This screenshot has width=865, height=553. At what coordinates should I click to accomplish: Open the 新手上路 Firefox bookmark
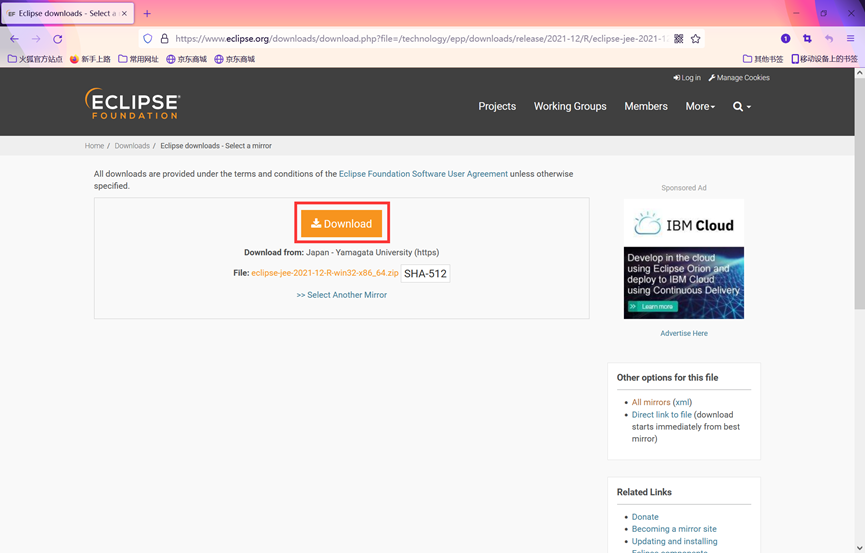tap(90, 59)
